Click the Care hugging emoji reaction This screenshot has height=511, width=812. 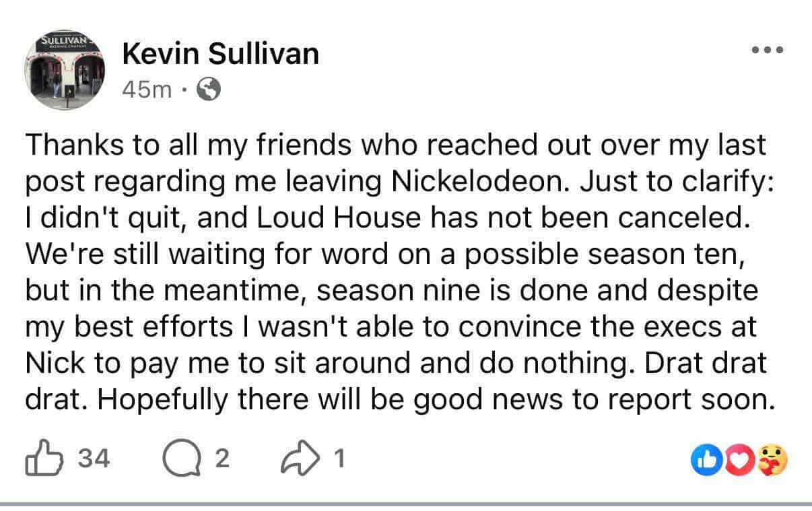tap(772, 461)
